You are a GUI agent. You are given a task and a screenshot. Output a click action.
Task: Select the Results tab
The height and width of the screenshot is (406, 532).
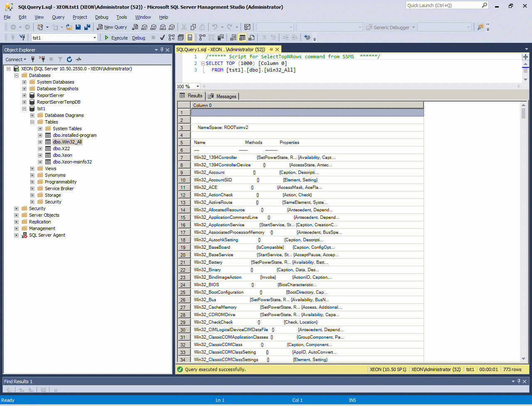coord(191,96)
